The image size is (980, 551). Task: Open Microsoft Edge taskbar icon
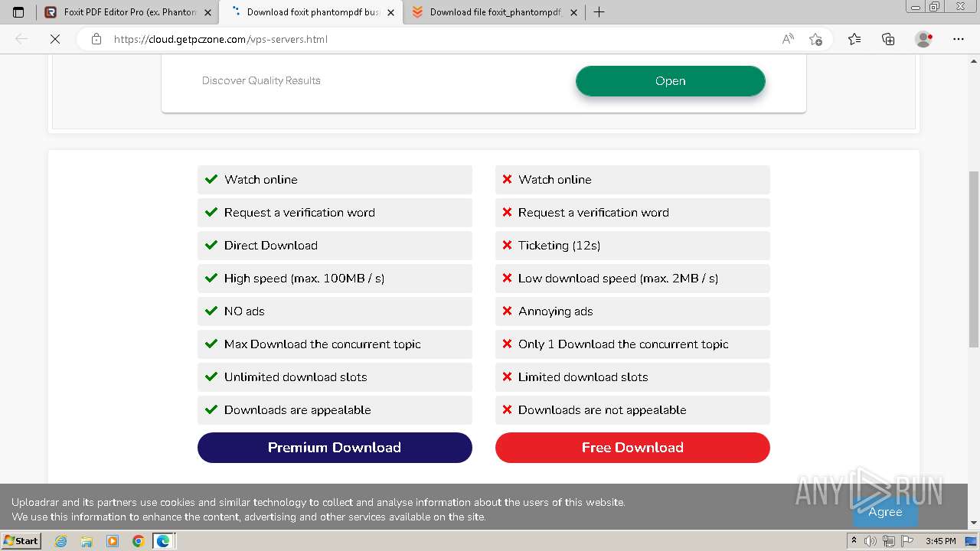(163, 541)
